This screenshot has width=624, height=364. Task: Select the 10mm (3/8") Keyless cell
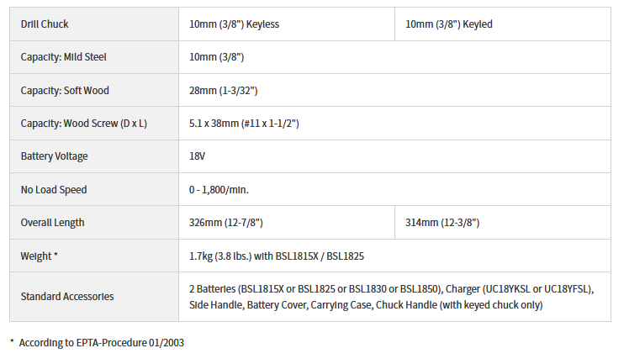pyautogui.click(x=235, y=24)
